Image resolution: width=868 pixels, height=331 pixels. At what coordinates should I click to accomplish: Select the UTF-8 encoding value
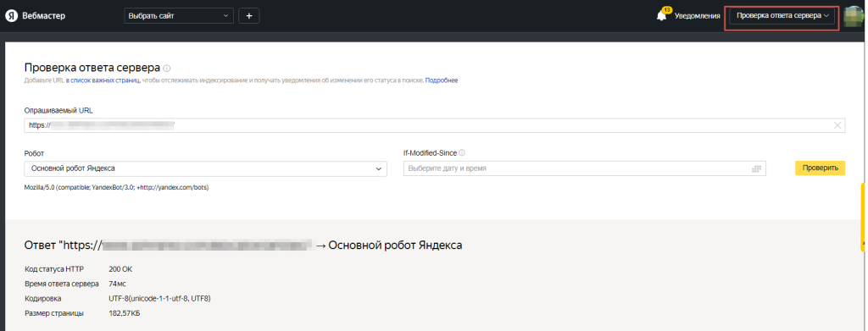click(160, 298)
